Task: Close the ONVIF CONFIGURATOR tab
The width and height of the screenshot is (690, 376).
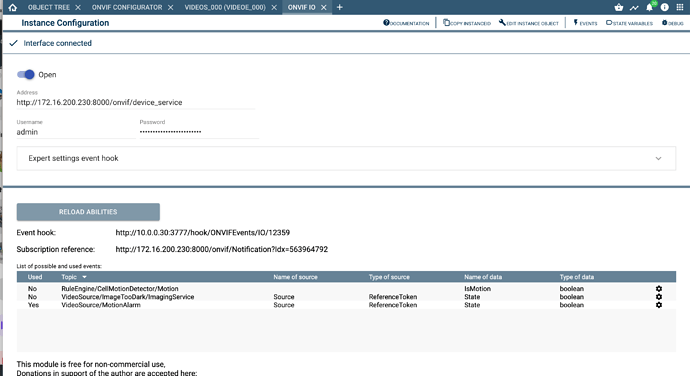Action: (x=171, y=7)
